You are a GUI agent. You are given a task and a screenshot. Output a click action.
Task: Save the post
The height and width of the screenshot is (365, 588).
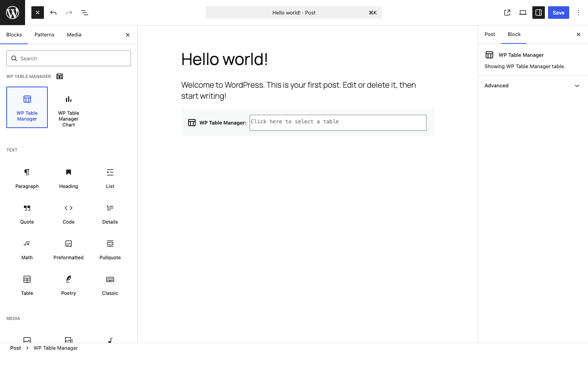[x=559, y=13]
